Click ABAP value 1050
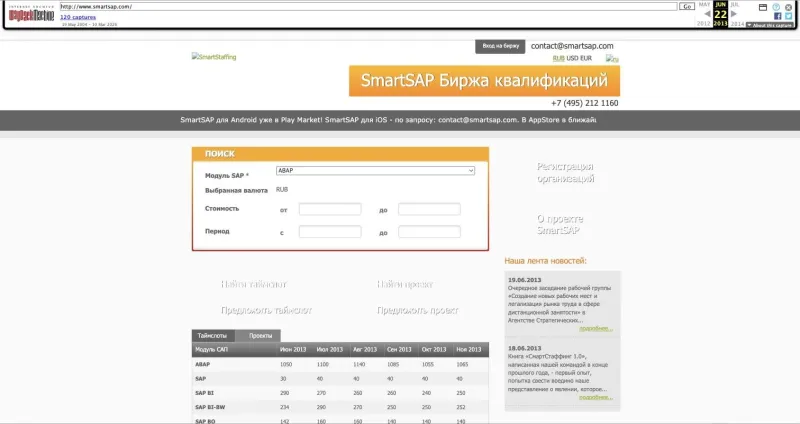800x424 pixels. (x=286, y=365)
